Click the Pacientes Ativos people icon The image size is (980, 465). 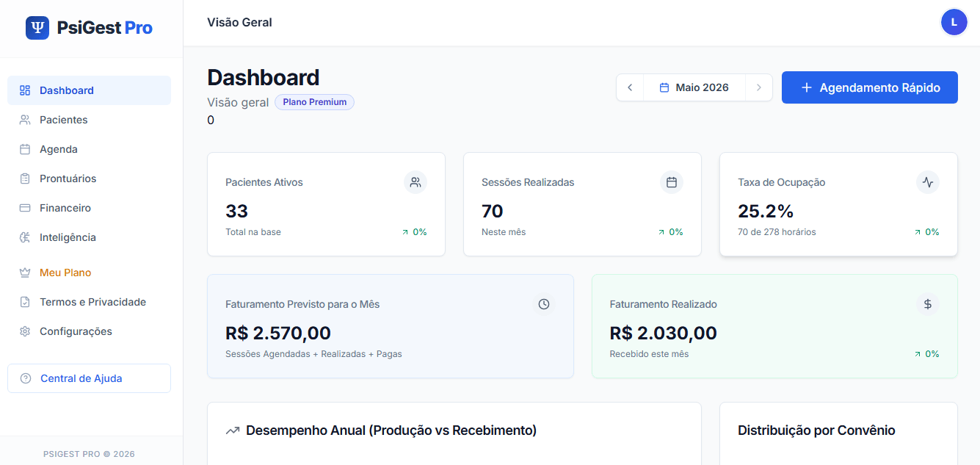(415, 182)
